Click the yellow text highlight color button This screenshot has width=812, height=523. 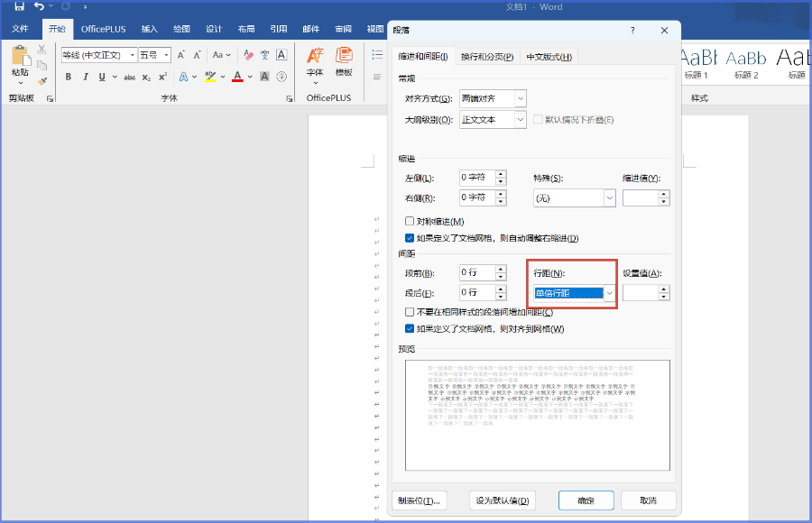210,78
